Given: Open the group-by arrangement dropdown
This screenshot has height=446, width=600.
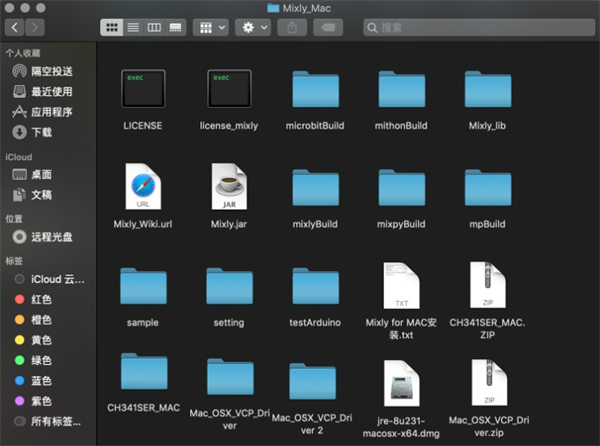Looking at the screenshot, I should (211, 28).
